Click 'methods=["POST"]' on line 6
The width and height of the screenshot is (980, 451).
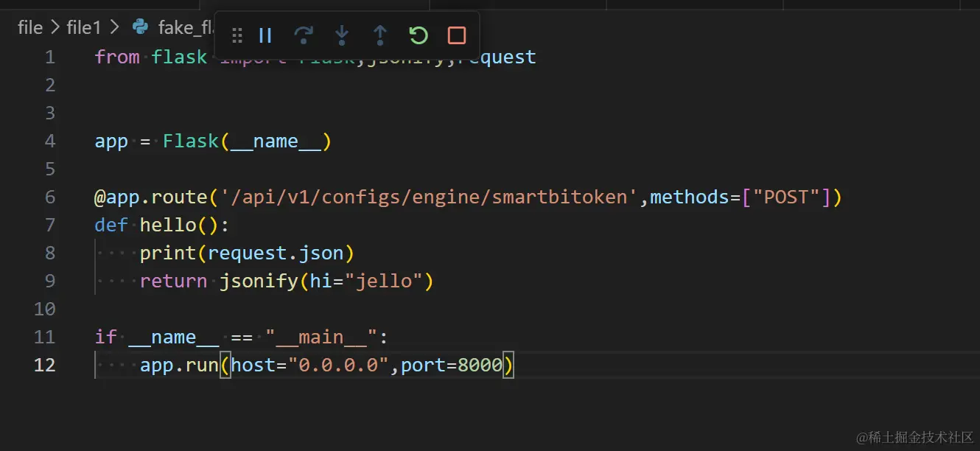[x=741, y=197]
